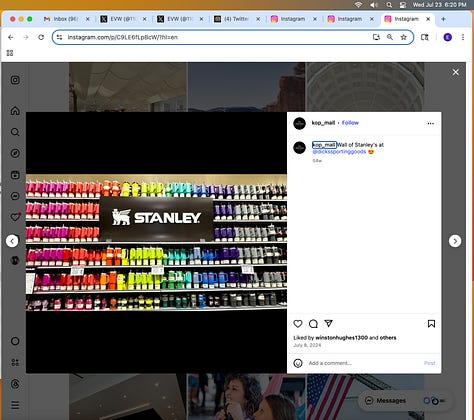Open macOS Wi-Fi menu bar icon
The image size is (474, 420).
(358, 5)
